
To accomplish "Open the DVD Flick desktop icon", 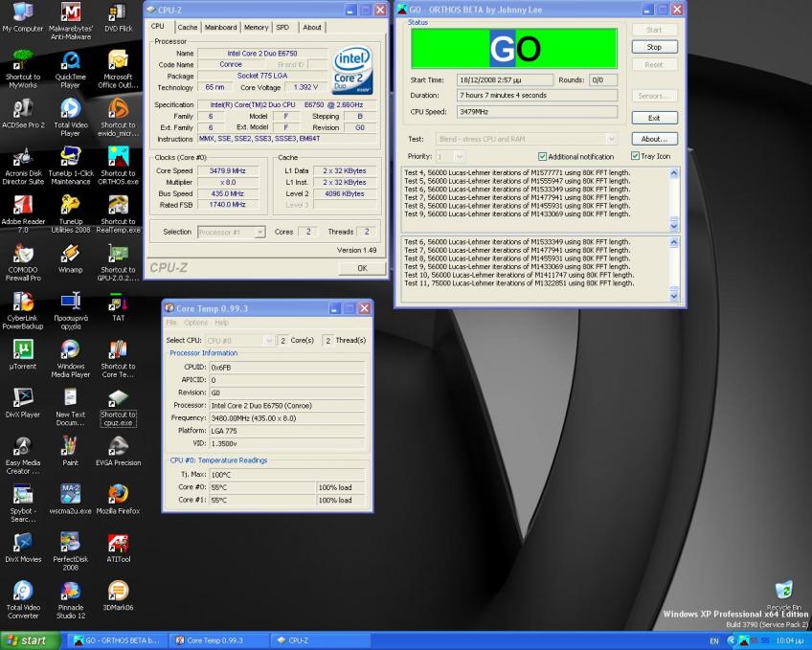I will pos(118,17).
